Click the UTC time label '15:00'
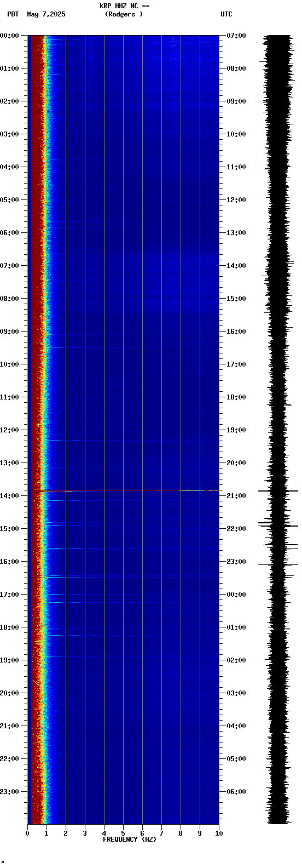 236,299
